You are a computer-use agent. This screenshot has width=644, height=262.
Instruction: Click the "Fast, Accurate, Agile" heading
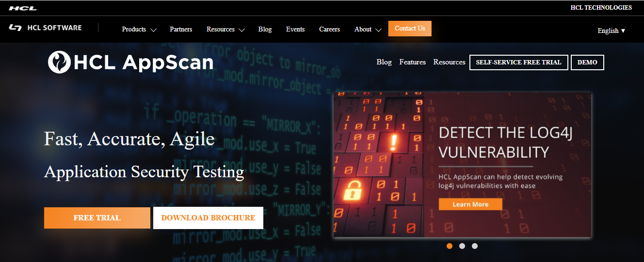click(x=129, y=139)
